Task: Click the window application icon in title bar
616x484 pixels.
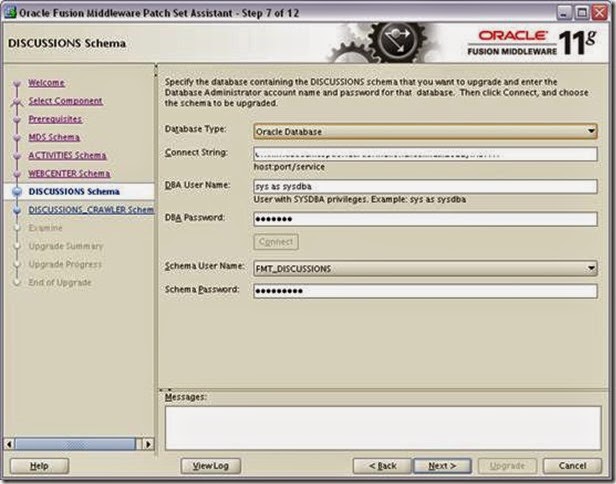Action: coord(10,13)
